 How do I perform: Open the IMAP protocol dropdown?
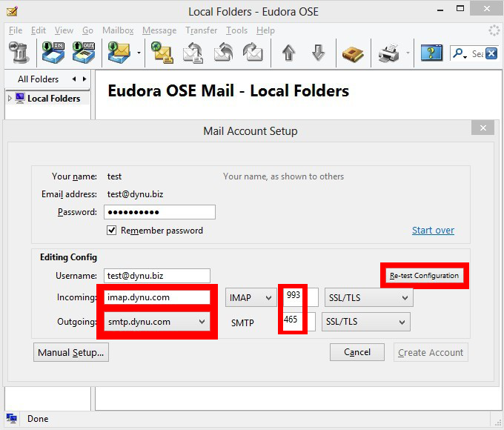pos(251,298)
